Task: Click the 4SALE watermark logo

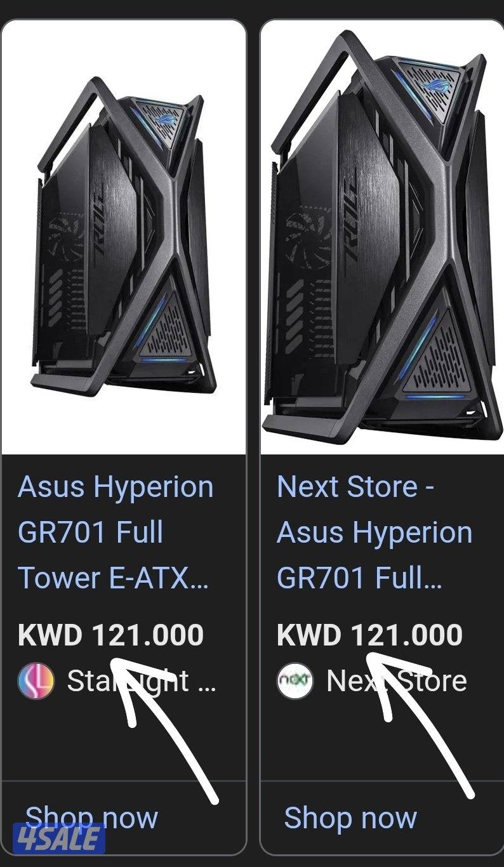Action: (58, 837)
